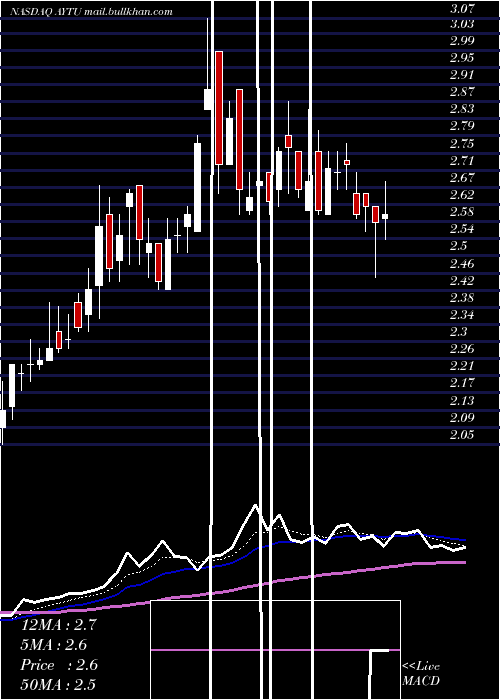Click the 2.13 price axis label
This screenshot has height=700, width=500.
462,400
